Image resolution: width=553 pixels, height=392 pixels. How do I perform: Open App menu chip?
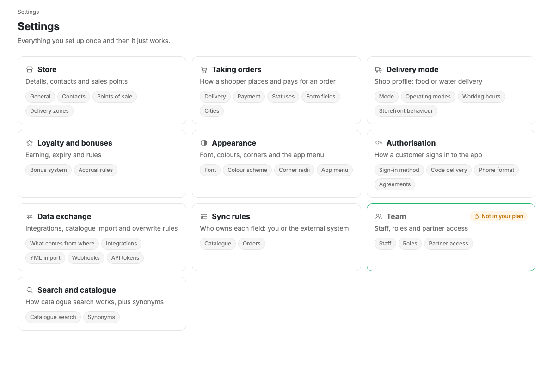(335, 170)
